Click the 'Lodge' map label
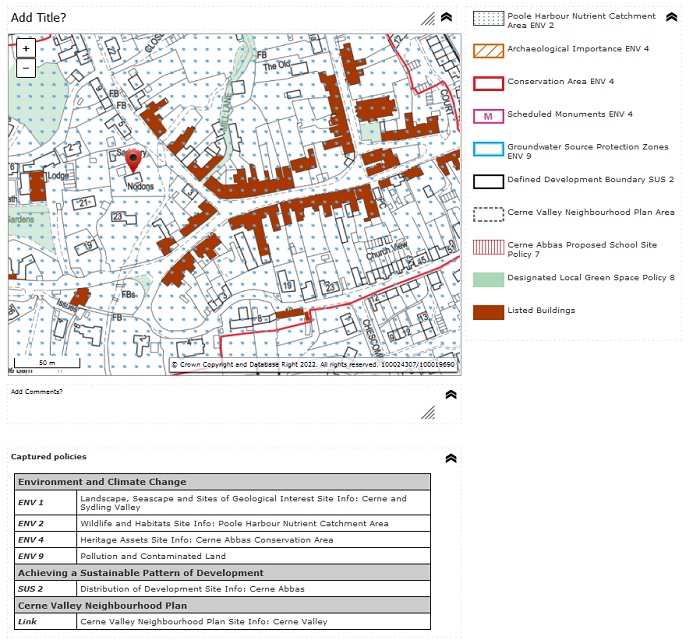The width and height of the screenshot is (700, 643). click(58, 175)
